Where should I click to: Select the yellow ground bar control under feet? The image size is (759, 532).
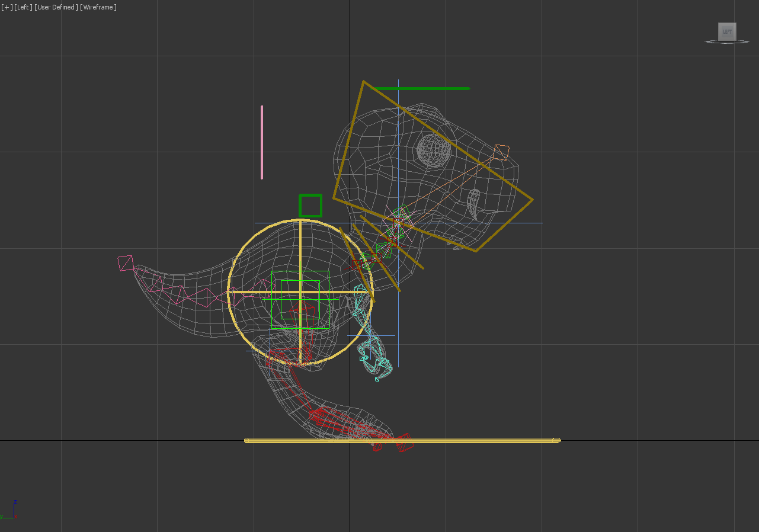(x=402, y=440)
